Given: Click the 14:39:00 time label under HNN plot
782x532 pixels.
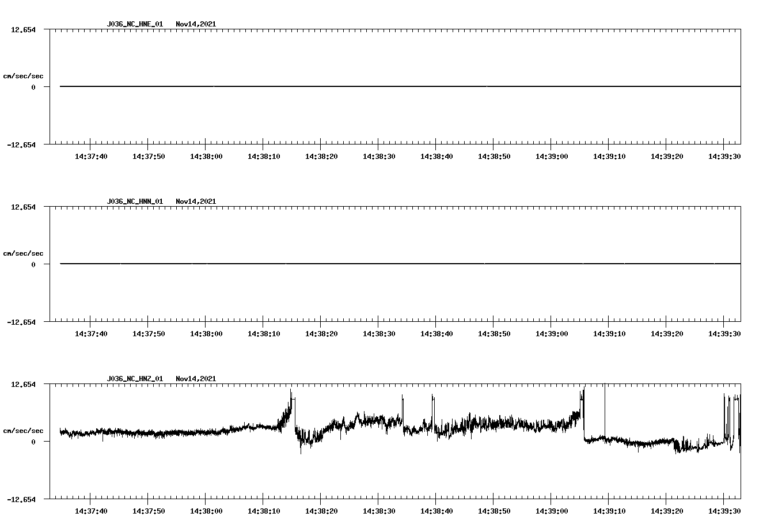Looking at the screenshot, I should pyautogui.click(x=552, y=334).
